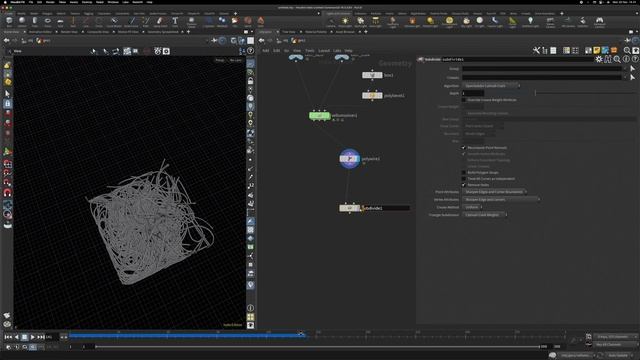This screenshot has width=640, height=360.
Task: Click the sticky note icon in network toolbar
Action: click(x=597, y=50)
